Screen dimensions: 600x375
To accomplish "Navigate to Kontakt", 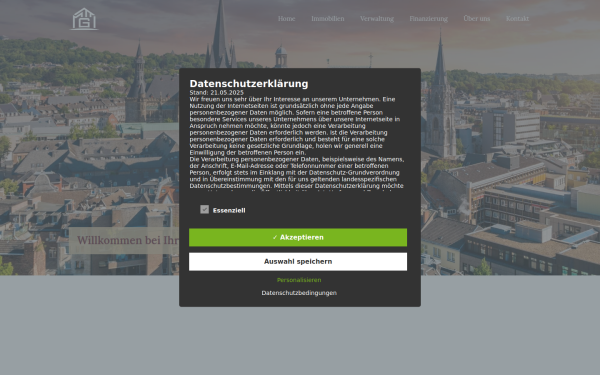I will 517,18.
